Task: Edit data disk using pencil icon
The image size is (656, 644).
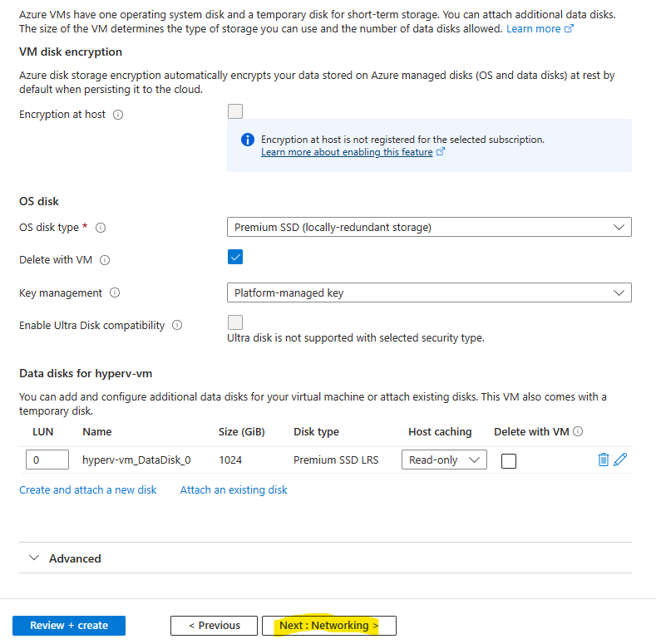Action: point(620,460)
